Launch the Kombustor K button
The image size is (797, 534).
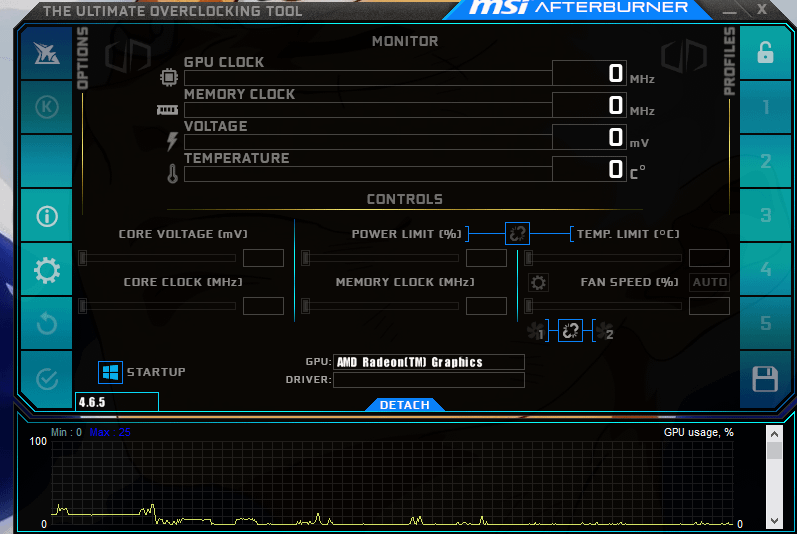[47, 107]
